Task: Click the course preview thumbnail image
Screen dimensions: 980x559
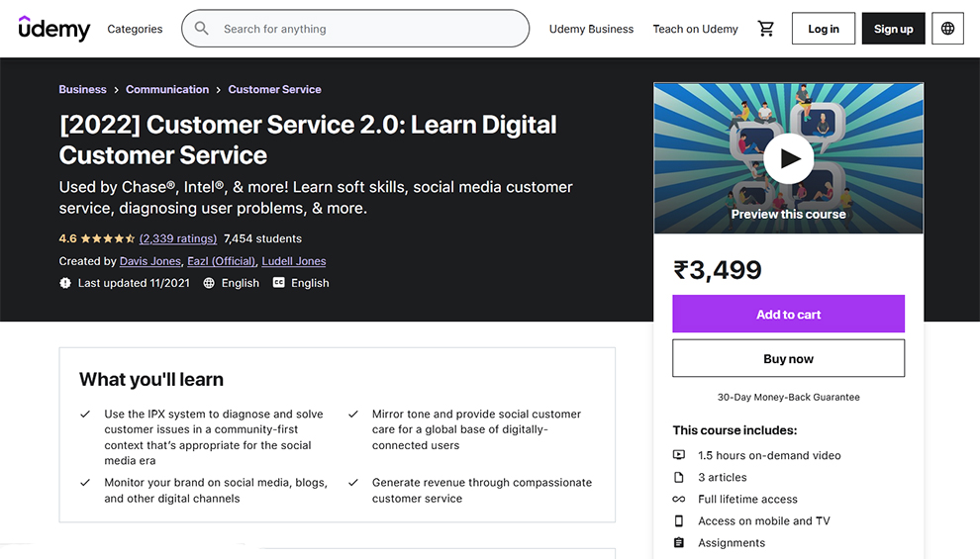Action: (x=788, y=158)
